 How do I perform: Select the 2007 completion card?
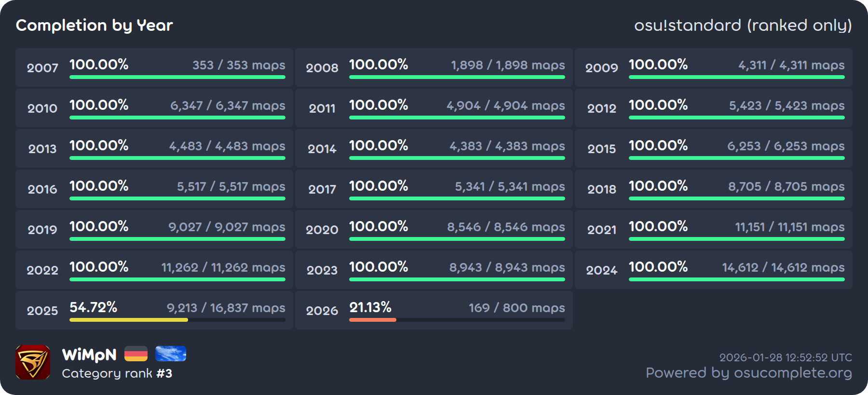154,67
